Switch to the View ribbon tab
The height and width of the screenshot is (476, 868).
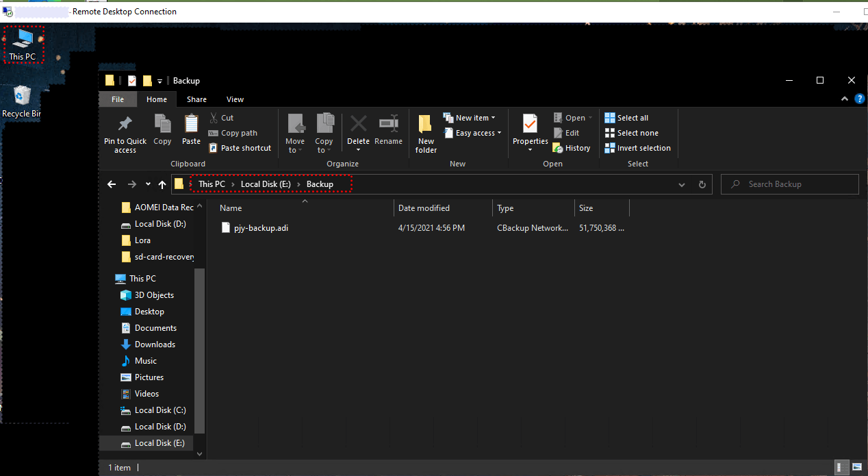tap(235, 99)
